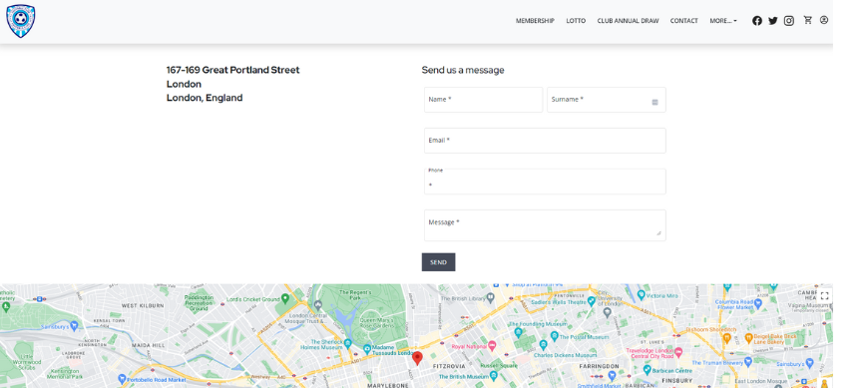Focus the Email input field
This screenshot has height=388, width=868.
pos(545,141)
